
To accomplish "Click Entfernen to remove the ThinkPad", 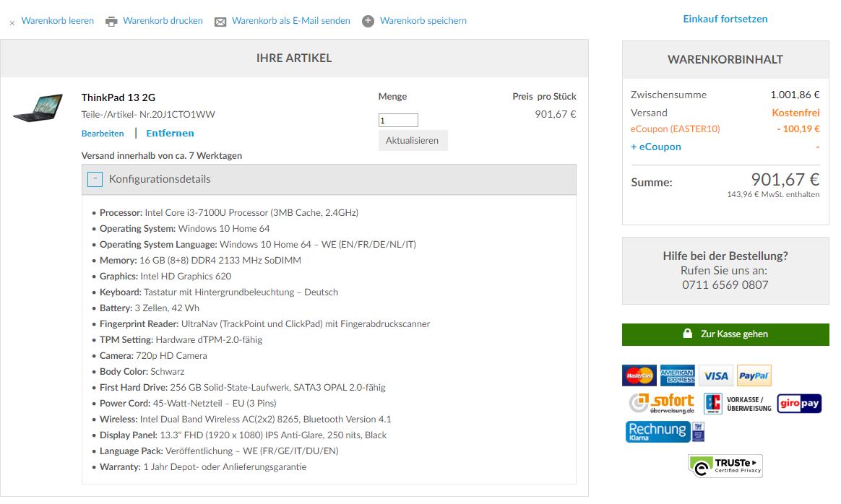I will (170, 133).
